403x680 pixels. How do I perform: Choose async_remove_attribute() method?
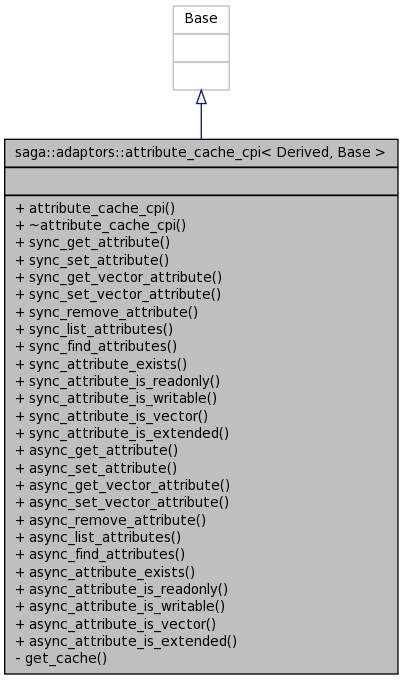(111, 520)
